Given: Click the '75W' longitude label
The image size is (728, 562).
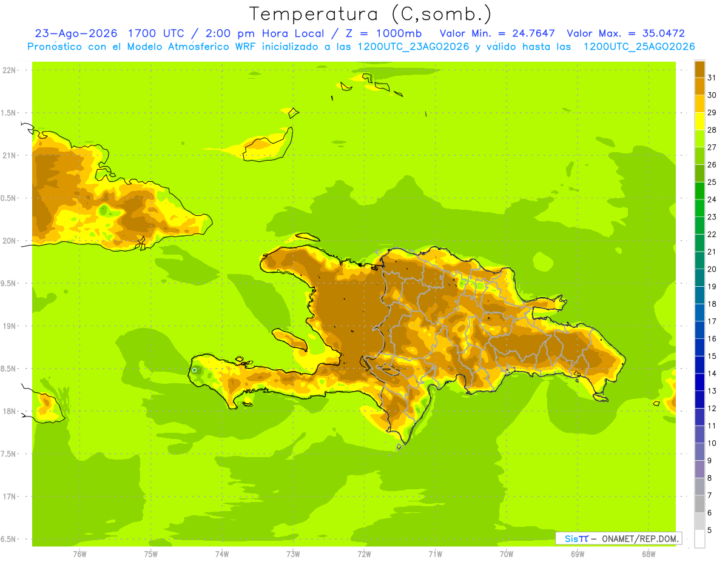Looking at the screenshot, I should click(151, 554).
